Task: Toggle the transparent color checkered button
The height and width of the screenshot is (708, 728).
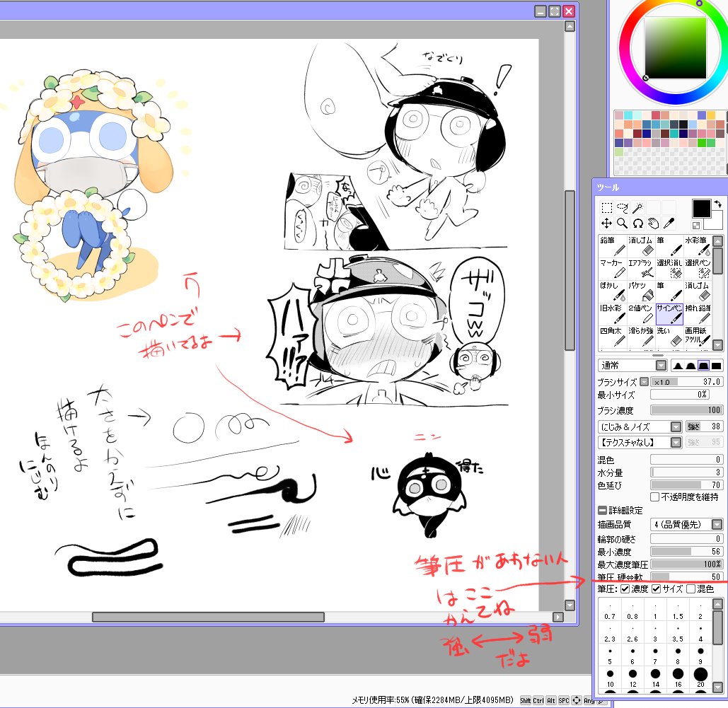Action: point(695,226)
